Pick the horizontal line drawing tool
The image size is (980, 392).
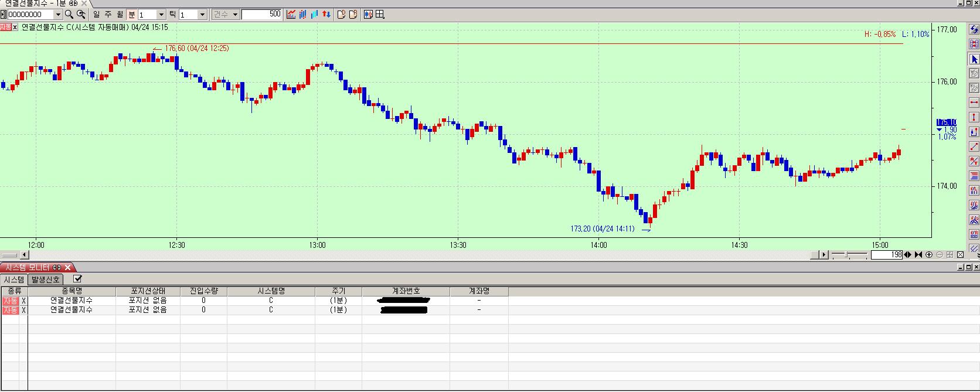pyautogui.click(x=974, y=103)
